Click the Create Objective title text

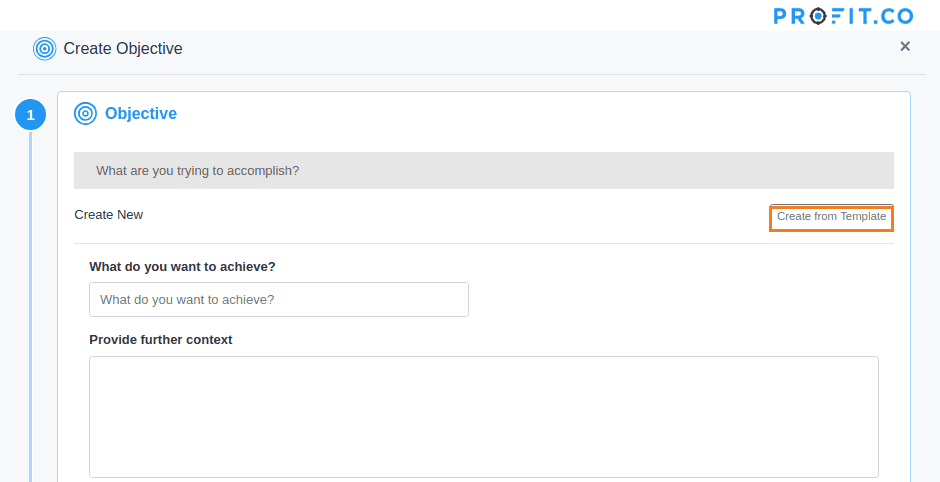pos(123,49)
